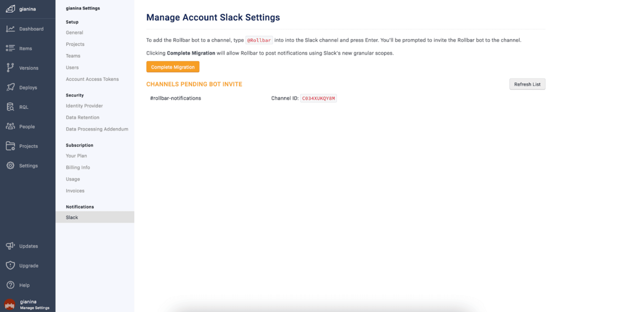644x312 pixels.
Task: Open Account Access Tokens settings
Action: [x=92, y=79]
